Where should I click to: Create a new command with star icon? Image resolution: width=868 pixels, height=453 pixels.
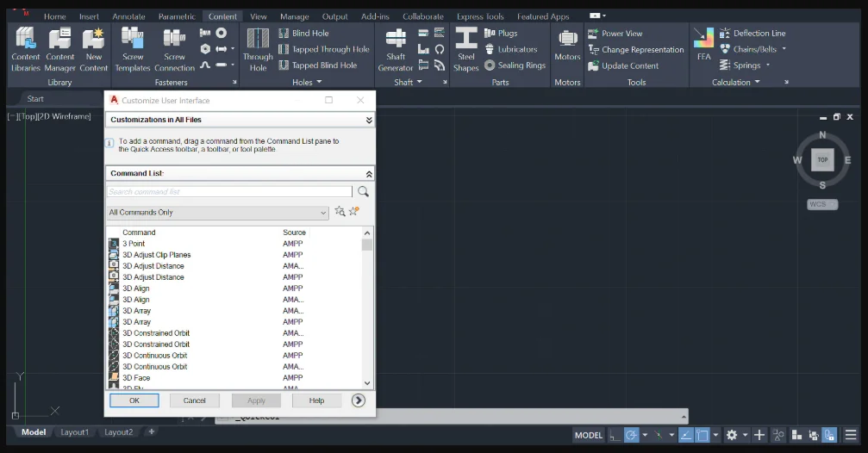354,211
